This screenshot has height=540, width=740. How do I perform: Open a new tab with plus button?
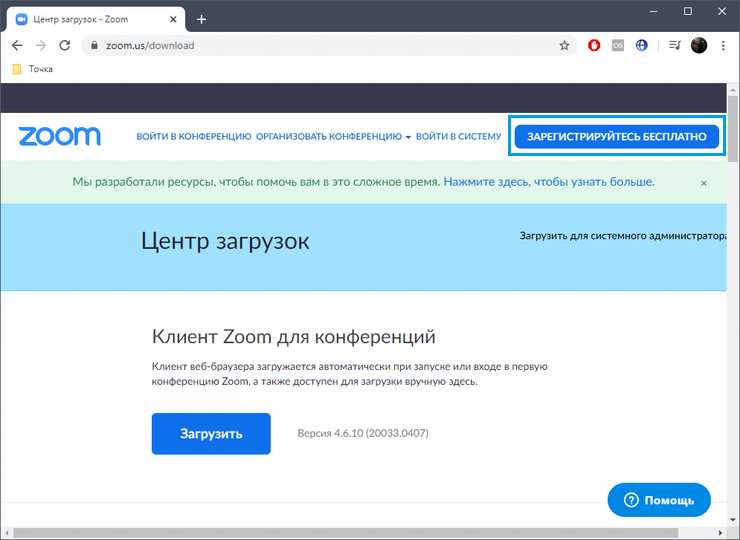coord(202,19)
